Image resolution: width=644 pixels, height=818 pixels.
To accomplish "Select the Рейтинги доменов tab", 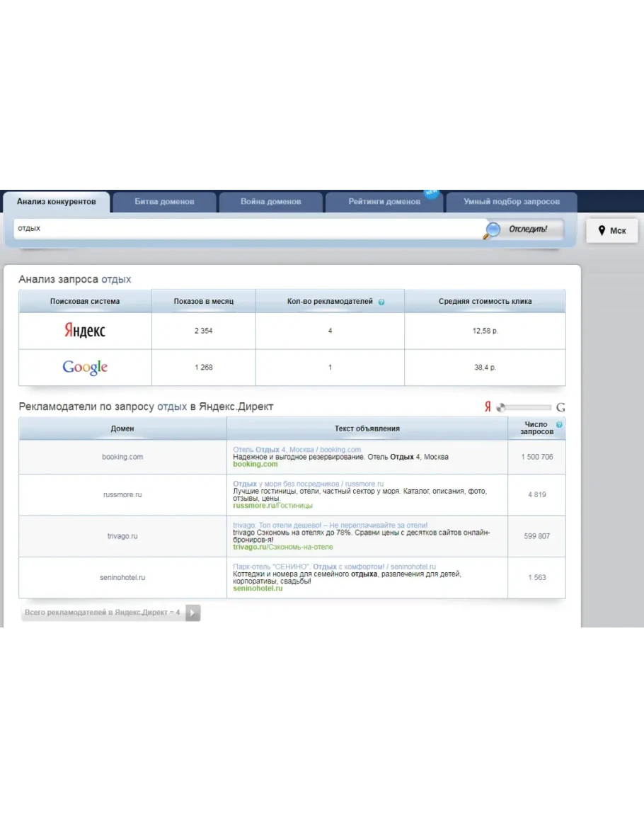I will (384, 202).
